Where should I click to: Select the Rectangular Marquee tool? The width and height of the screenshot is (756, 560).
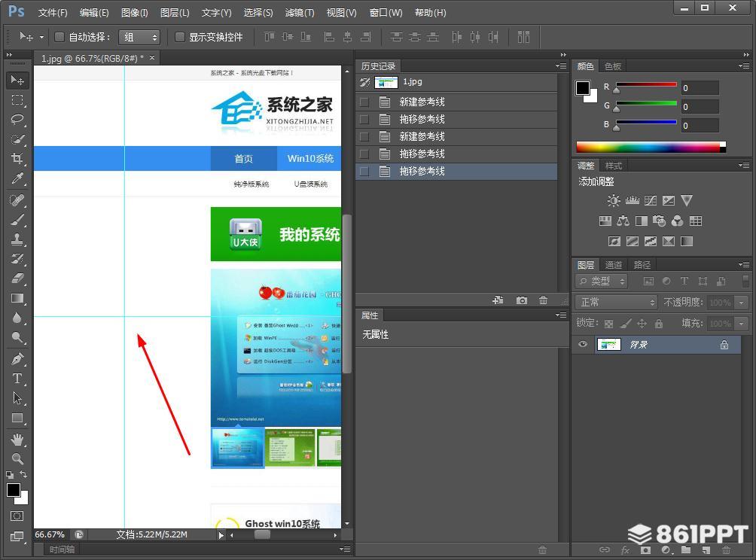17,100
